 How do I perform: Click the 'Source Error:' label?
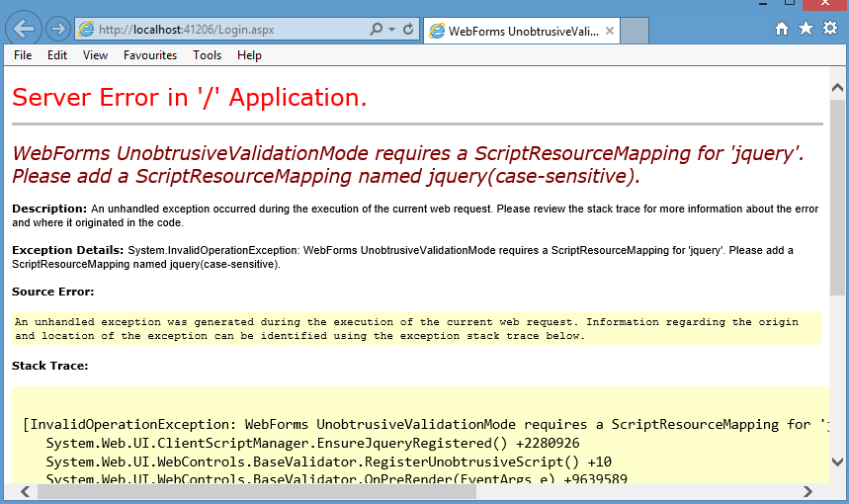(x=52, y=292)
